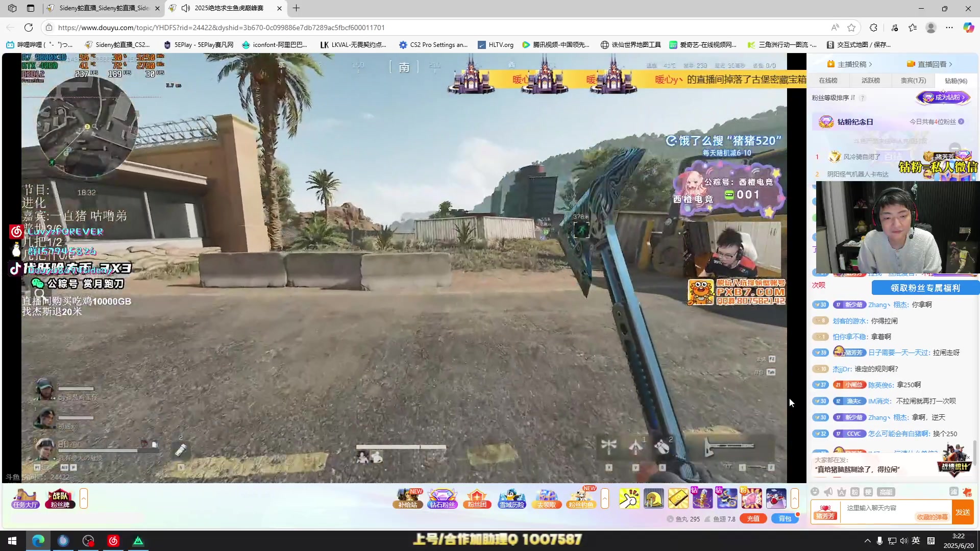Open the browser extensions puzzle icon
Image resolution: width=980 pixels, height=551 pixels.
[x=874, y=28]
